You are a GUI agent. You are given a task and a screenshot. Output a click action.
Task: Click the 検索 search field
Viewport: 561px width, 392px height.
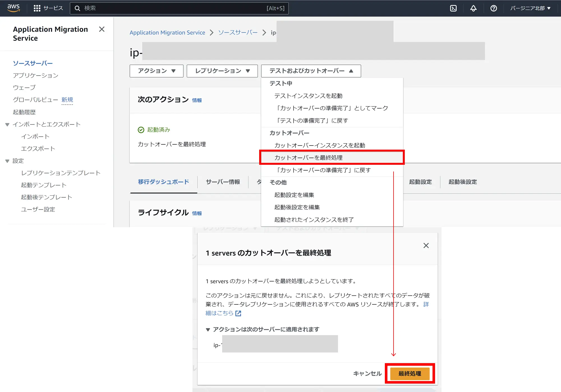pyautogui.click(x=179, y=8)
